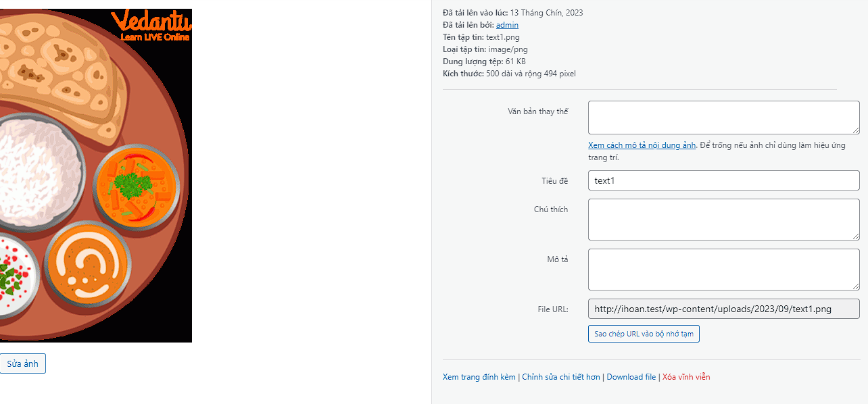Select the File URL field
Screen dimensions: 868x404
[x=723, y=309]
